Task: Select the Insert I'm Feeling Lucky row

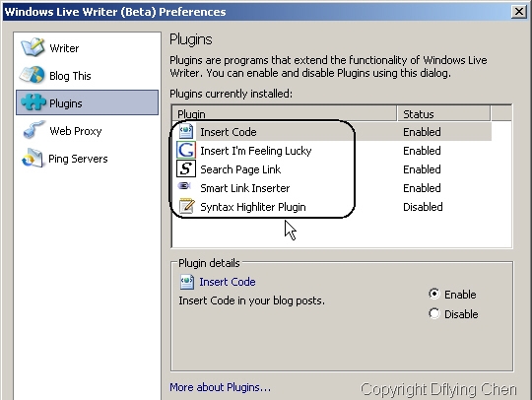Action: pyautogui.click(x=332, y=151)
